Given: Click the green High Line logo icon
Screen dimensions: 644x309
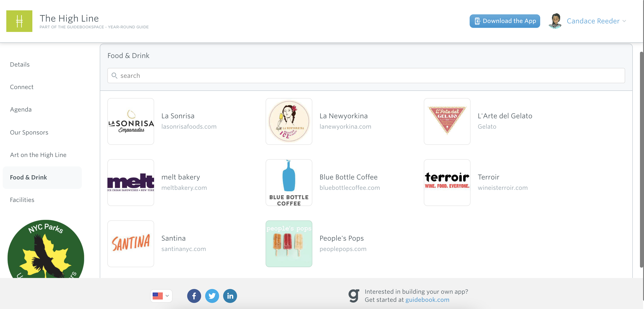Looking at the screenshot, I should pyautogui.click(x=19, y=21).
